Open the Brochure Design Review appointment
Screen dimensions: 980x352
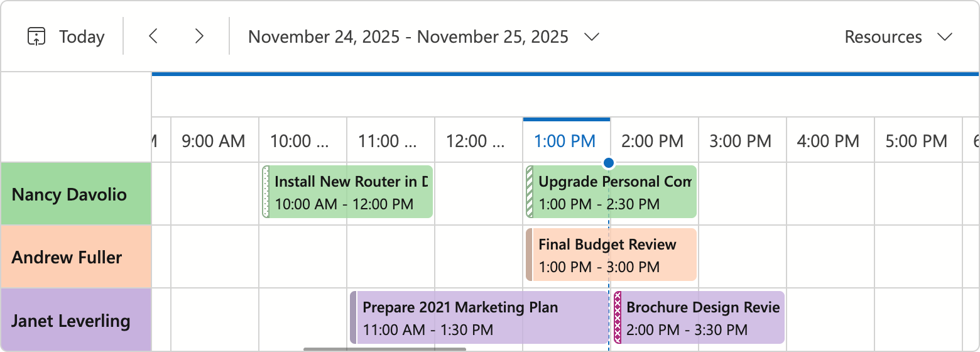click(699, 317)
